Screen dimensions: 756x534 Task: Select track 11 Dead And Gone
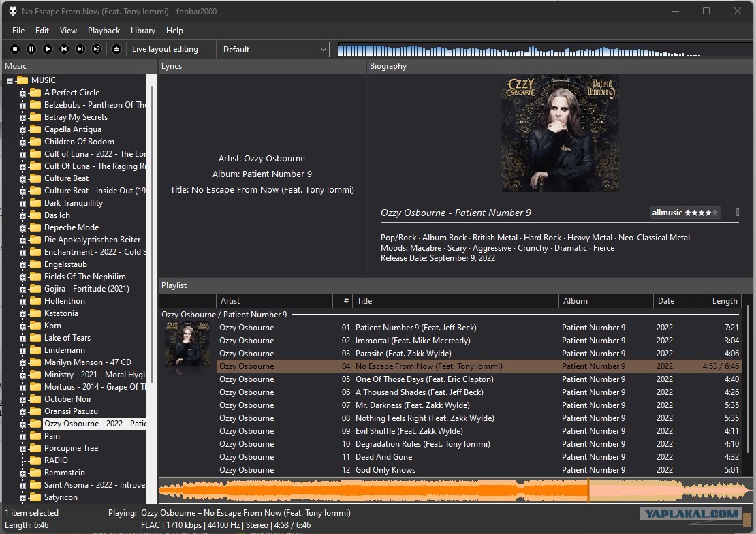click(x=478, y=457)
